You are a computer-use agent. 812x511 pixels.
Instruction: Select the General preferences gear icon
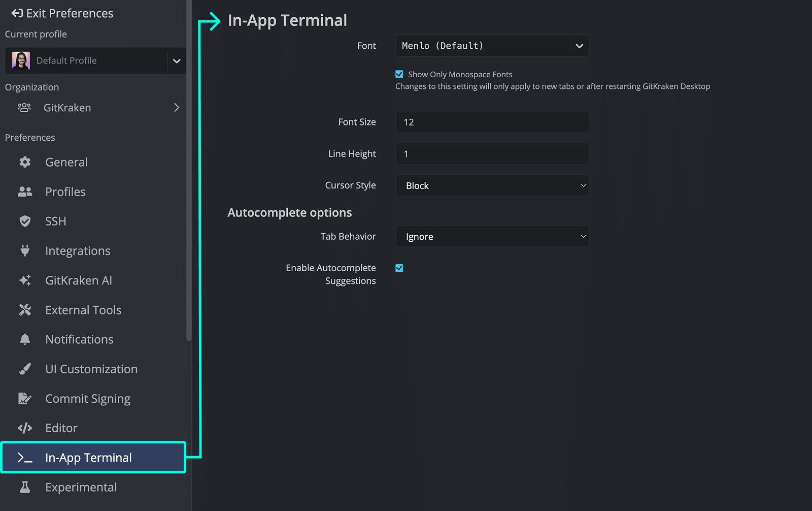25,162
